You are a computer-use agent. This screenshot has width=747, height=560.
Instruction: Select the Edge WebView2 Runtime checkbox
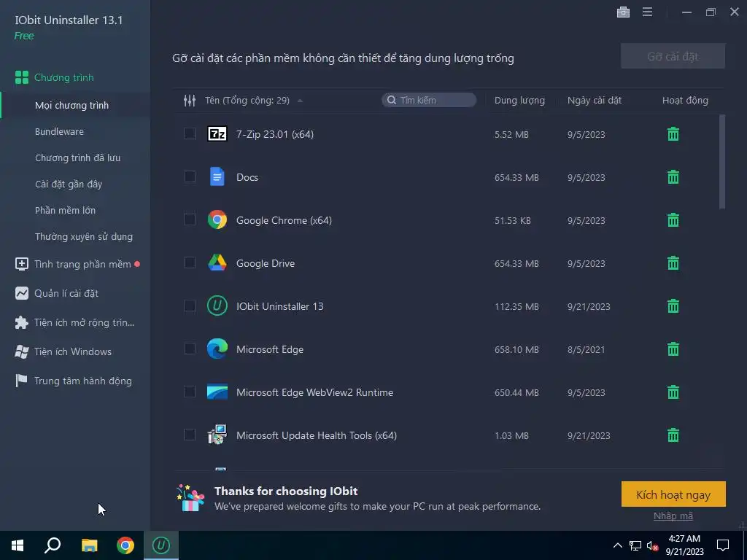pos(190,392)
